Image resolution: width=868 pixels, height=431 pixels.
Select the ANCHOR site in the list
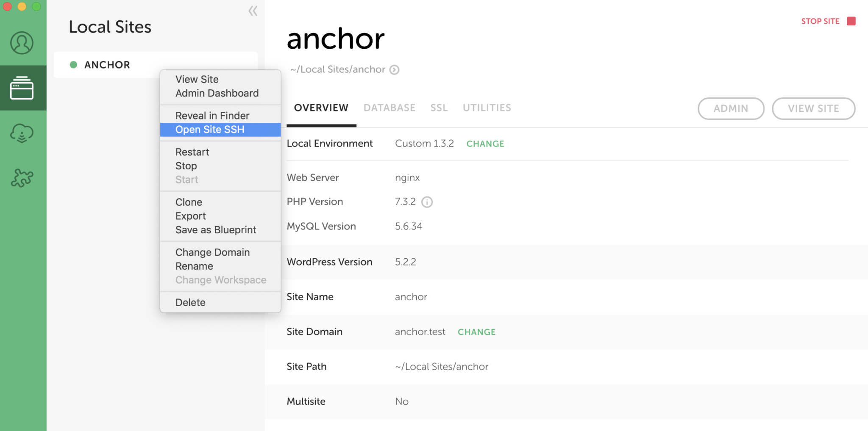point(156,65)
